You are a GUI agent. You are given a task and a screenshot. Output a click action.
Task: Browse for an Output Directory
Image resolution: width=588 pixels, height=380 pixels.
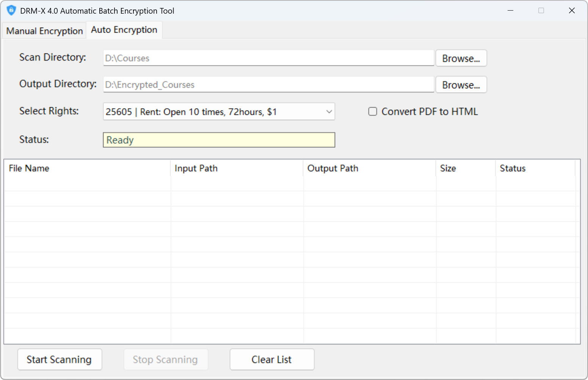pyautogui.click(x=461, y=84)
